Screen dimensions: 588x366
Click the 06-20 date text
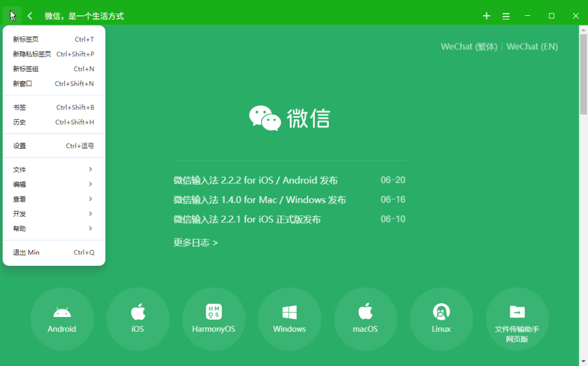point(393,180)
